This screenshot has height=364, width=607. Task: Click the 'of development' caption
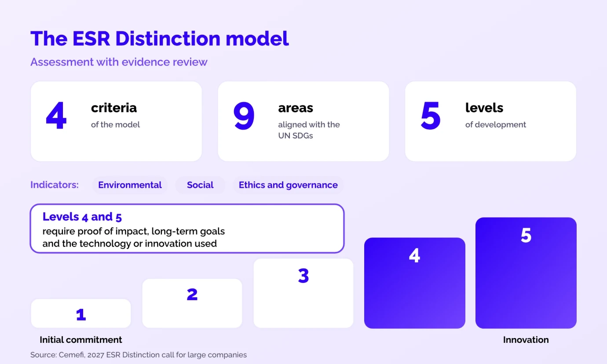click(x=496, y=124)
